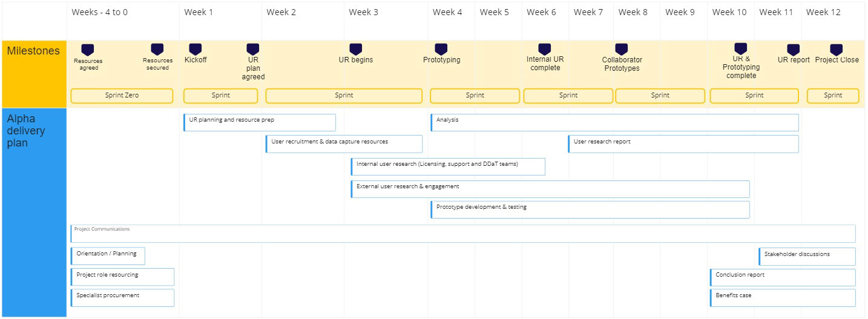Select the Resources agreed milestone marker

[88, 50]
